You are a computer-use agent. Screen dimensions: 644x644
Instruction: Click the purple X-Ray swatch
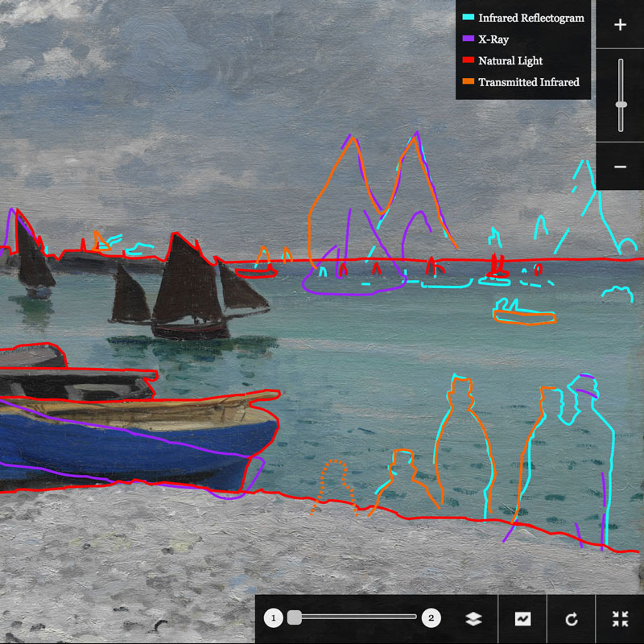point(469,38)
